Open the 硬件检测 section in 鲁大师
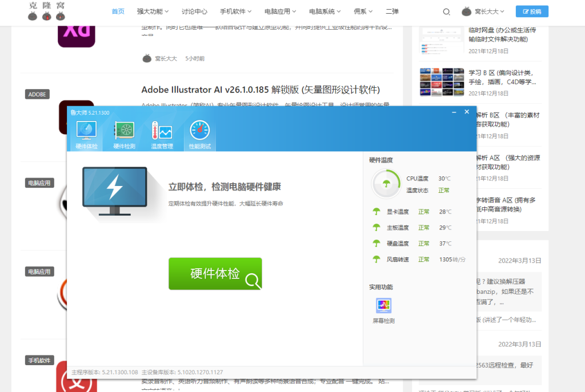 (x=124, y=135)
